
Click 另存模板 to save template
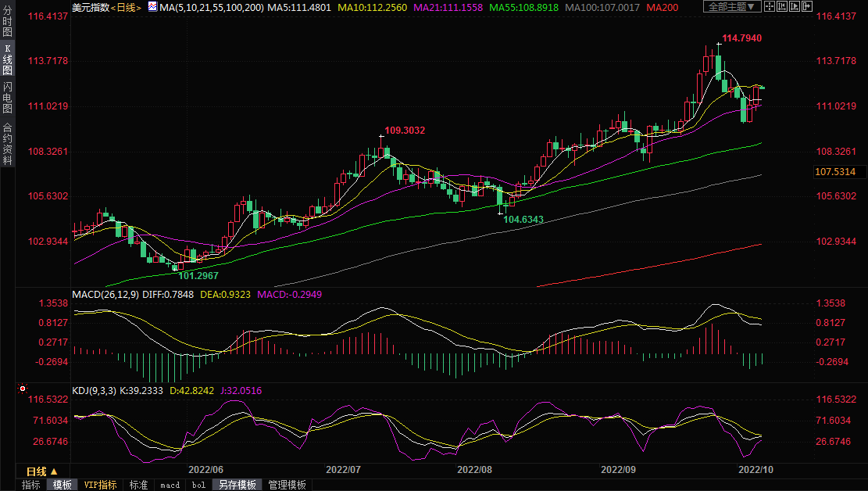(237, 485)
